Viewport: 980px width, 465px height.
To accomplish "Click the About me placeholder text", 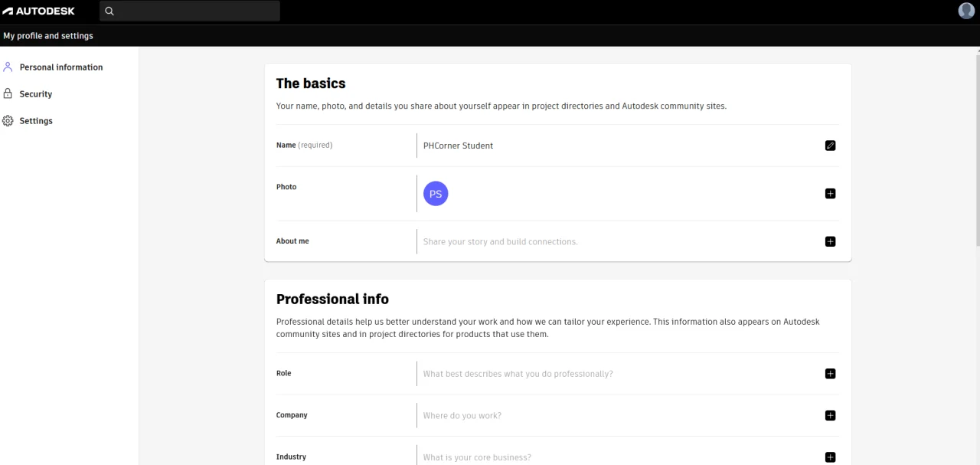I will 501,241.
